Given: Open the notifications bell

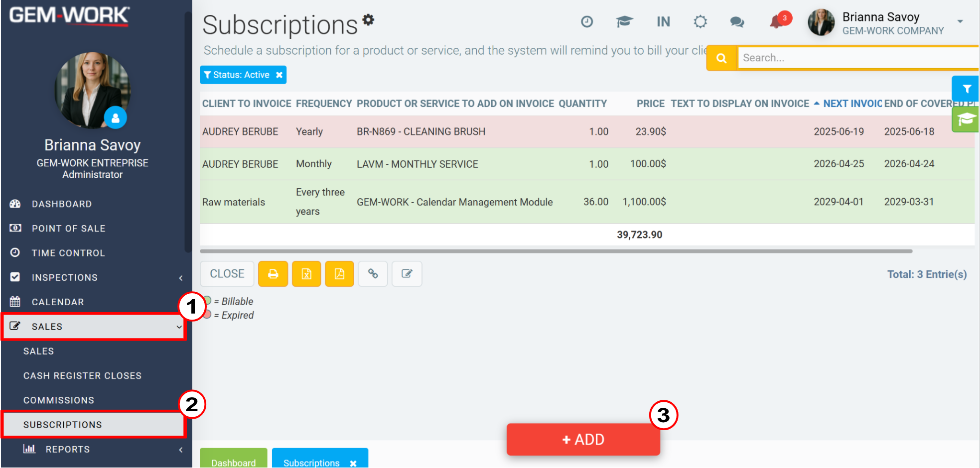Looking at the screenshot, I should pyautogui.click(x=776, y=22).
